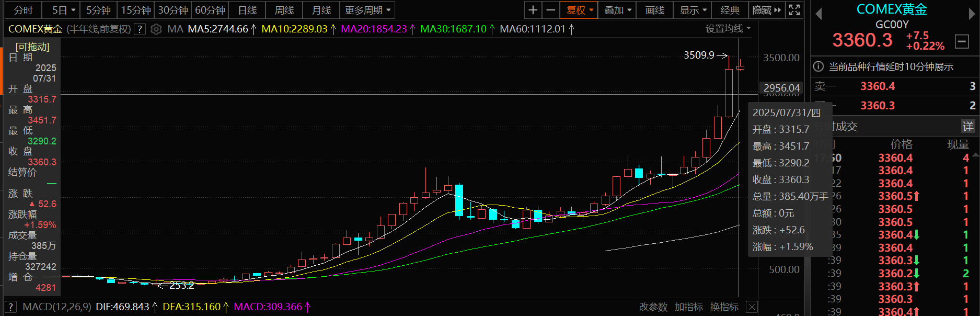Click the MACD help question mark icon
Image resolution: width=980 pixels, height=316 pixels.
[x=10, y=307]
